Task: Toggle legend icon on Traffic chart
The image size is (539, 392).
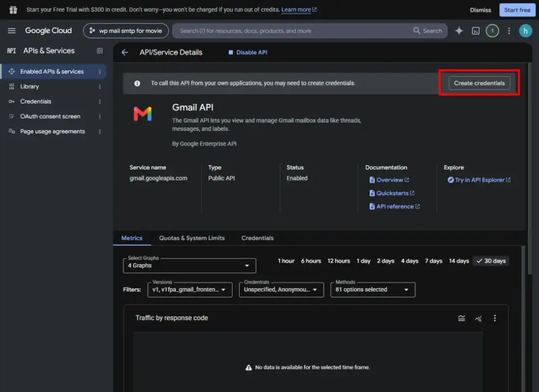Action: 462,318
